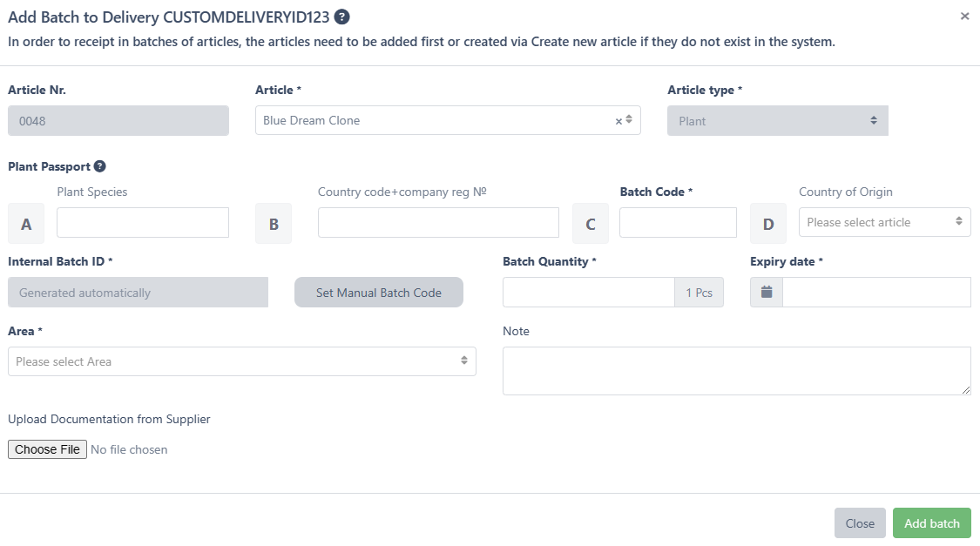Open the Article type dropdown
This screenshot has width=980, height=546.
pyautogui.click(x=777, y=121)
